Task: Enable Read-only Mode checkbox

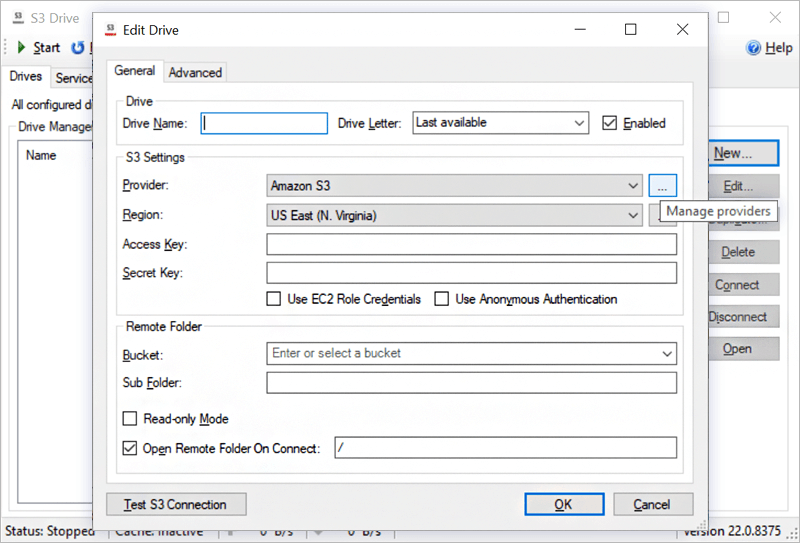Action: (x=130, y=419)
